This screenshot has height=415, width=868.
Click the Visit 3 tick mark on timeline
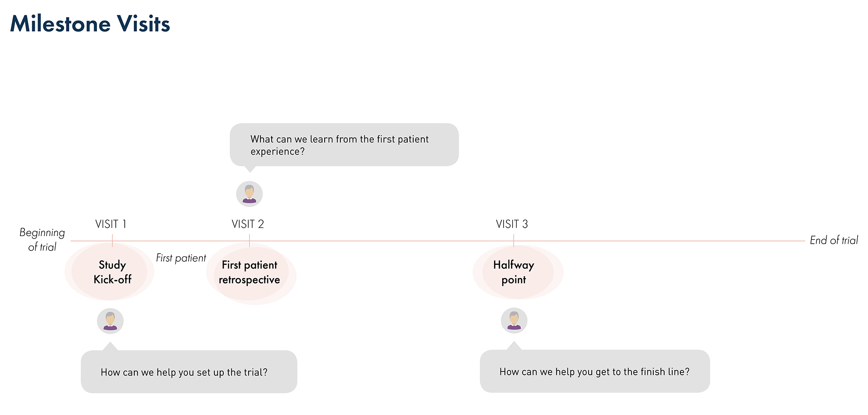(x=514, y=241)
